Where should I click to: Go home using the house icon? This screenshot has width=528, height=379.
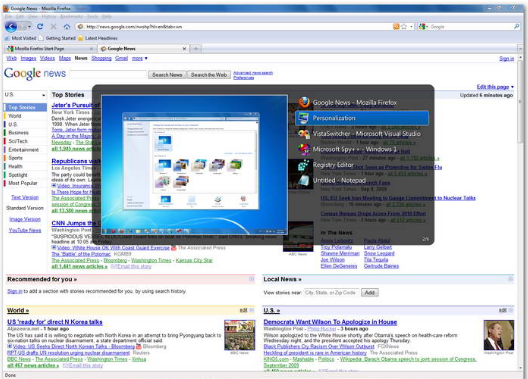[67, 27]
